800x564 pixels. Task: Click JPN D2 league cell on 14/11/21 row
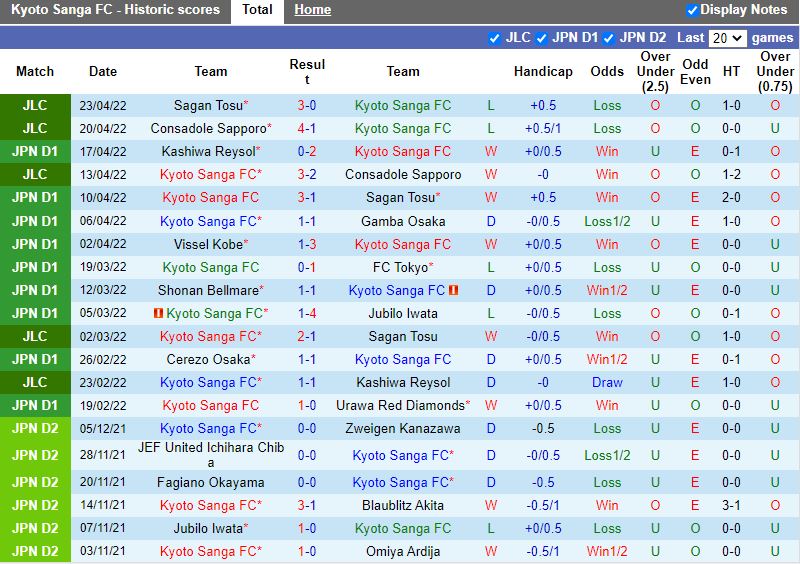click(x=35, y=505)
